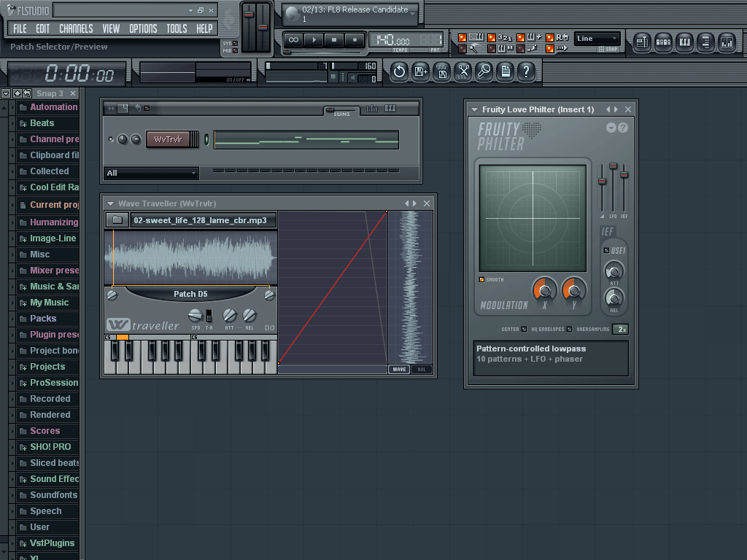Open the piano roll window icon

684,42
